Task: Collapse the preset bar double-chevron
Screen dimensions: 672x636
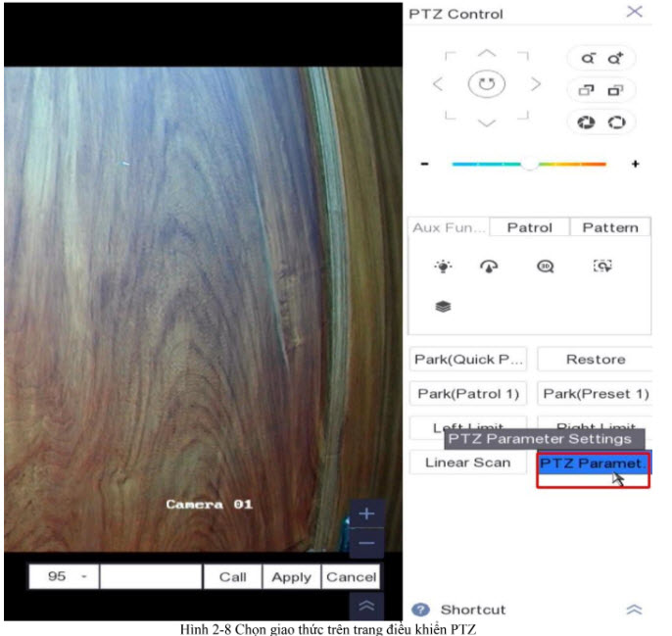Action: point(366,607)
